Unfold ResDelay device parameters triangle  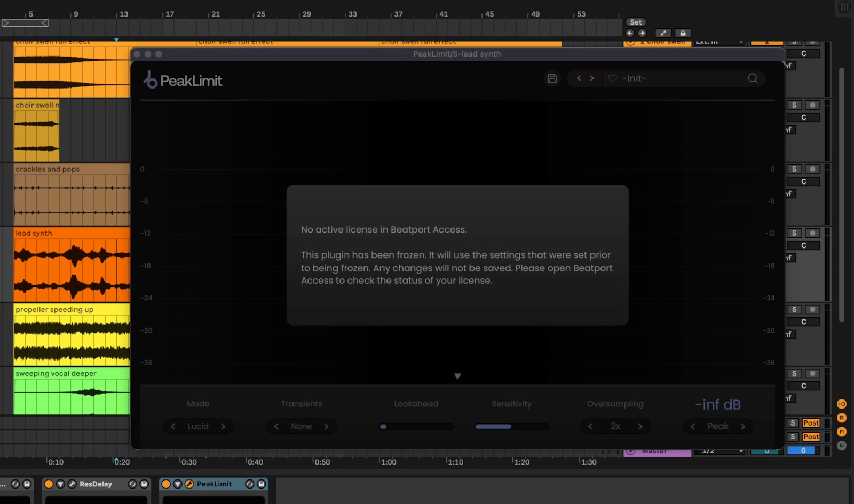(x=60, y=484)
